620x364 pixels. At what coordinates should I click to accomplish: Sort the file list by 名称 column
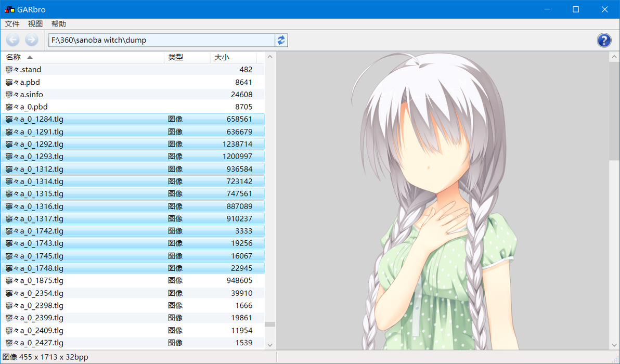coord(82,57)
